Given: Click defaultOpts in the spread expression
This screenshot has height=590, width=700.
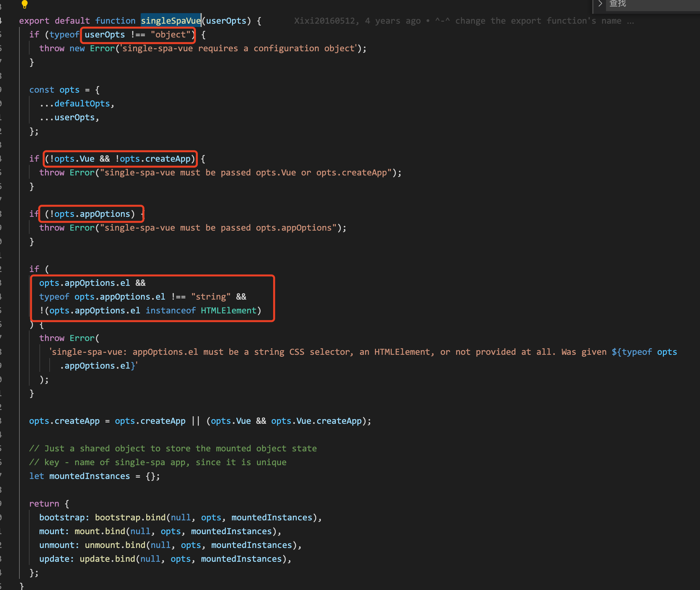Looking at the screenshot, I should coord(82,104).
